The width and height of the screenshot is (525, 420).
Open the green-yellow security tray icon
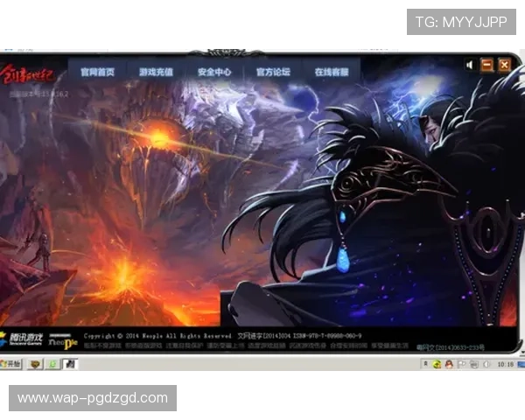(437, 364)
